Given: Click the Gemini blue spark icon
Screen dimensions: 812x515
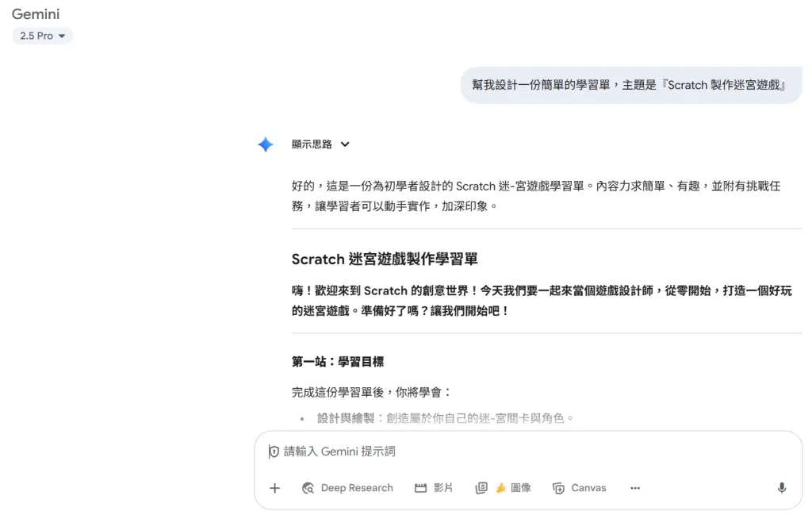Looking at the screenshot, I should tap(266, 144).
